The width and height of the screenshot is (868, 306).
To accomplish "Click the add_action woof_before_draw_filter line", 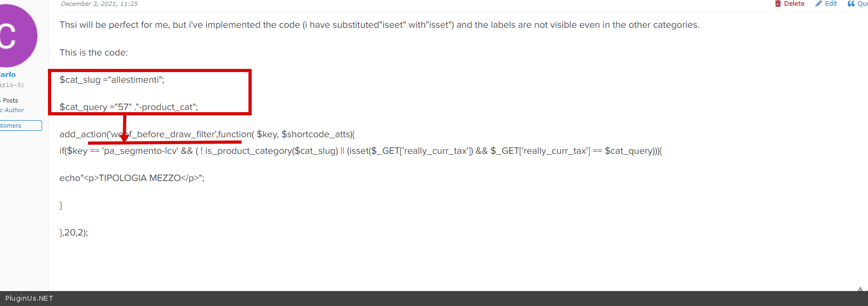I will point(207,134).
